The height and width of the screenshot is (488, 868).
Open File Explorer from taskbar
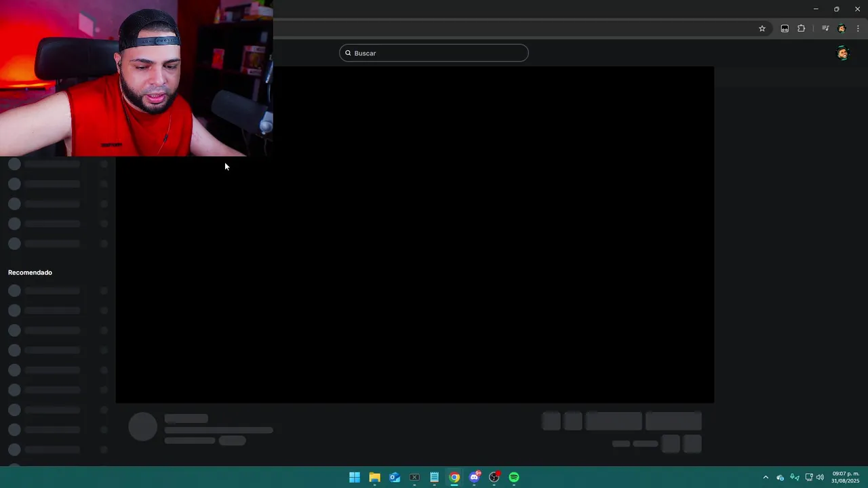click(374, 477)
